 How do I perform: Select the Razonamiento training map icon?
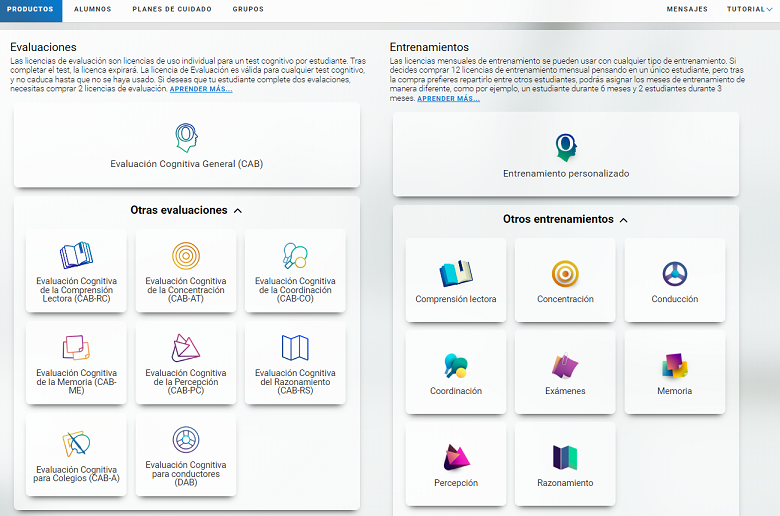click(565, 458)
